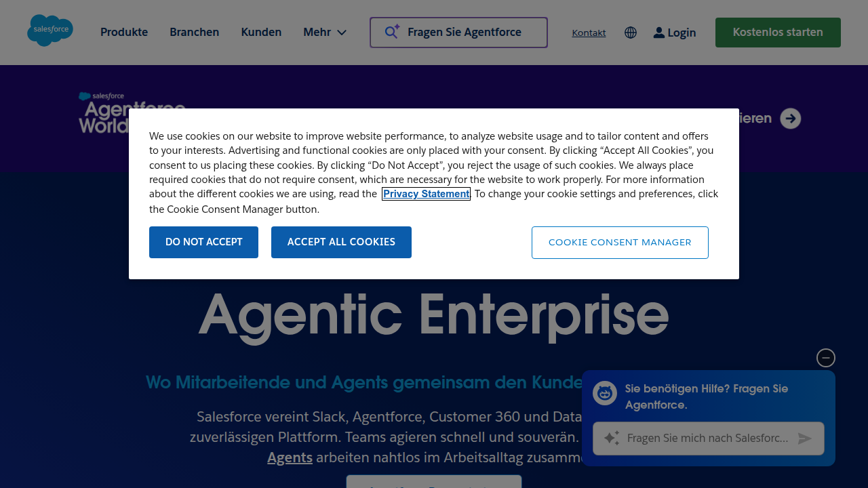Click 'Sie benötigen Hilfe? Fragen Sie Agentforce.' text
Viewport: 868px width, 488px height.
707,396
